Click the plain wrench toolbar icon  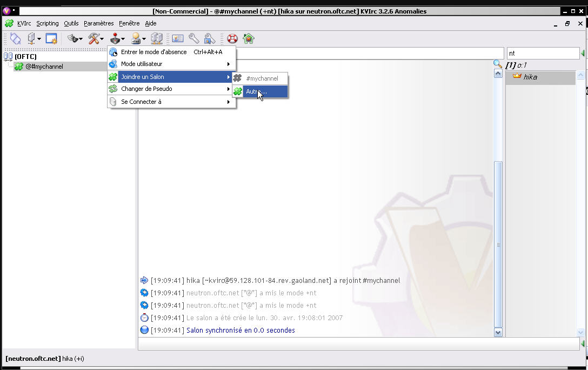[x=193, y=38]
